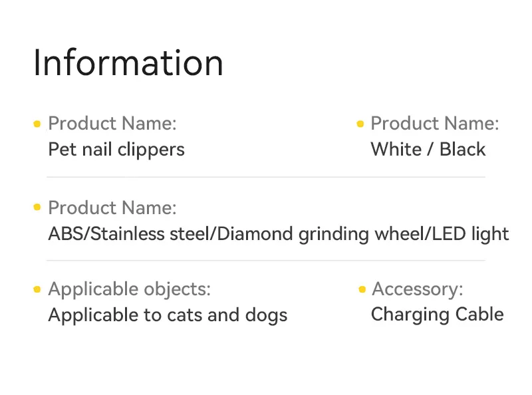The height and width of the screenshot is (395, 532).
Task: Click the divider line above Applicable objects
Action: pos(266,261)
